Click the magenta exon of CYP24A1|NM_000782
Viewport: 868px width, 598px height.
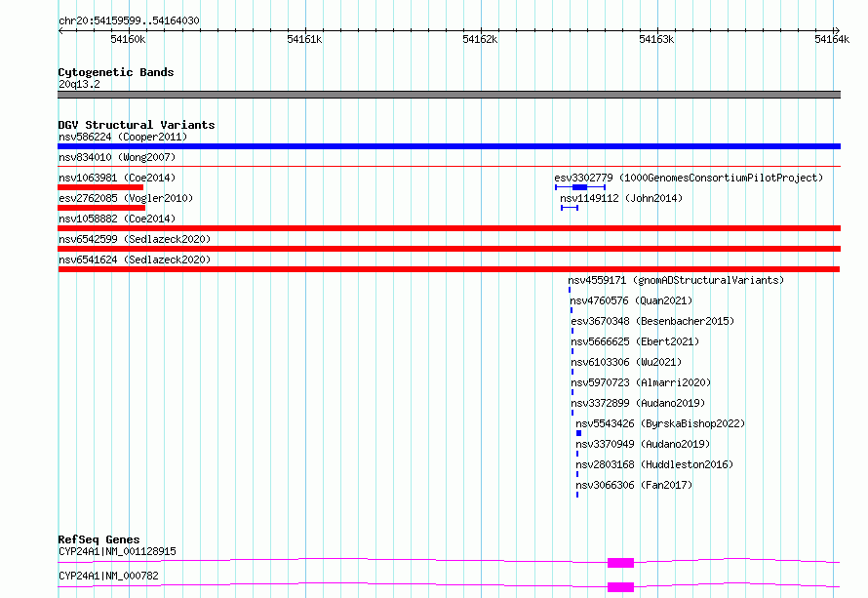tap(620, 587)
